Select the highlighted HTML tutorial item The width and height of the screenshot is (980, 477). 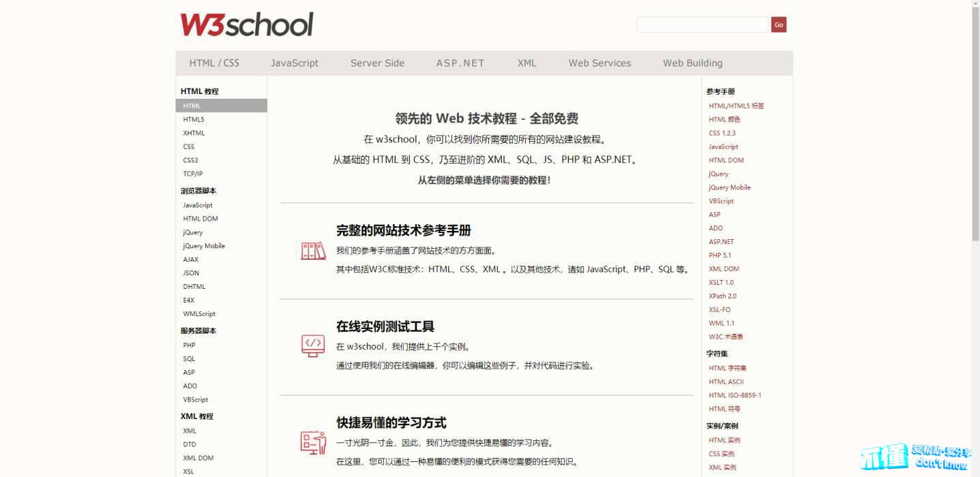click(x=221, y=106)
